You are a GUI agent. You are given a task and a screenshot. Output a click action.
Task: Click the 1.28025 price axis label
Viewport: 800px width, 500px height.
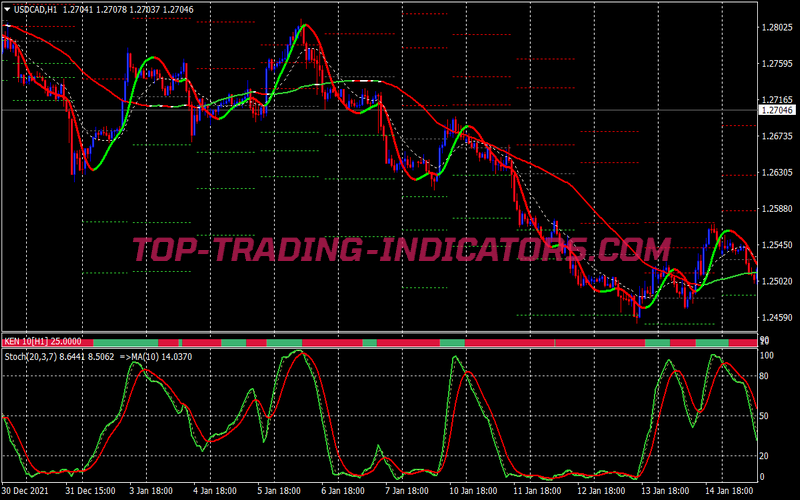point(778,27)
